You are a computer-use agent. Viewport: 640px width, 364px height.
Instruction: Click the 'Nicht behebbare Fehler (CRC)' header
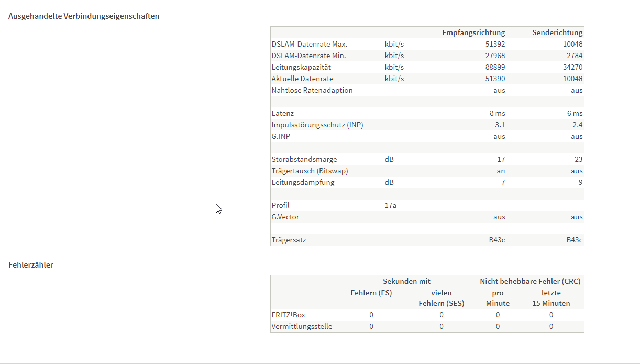point(530,281)
